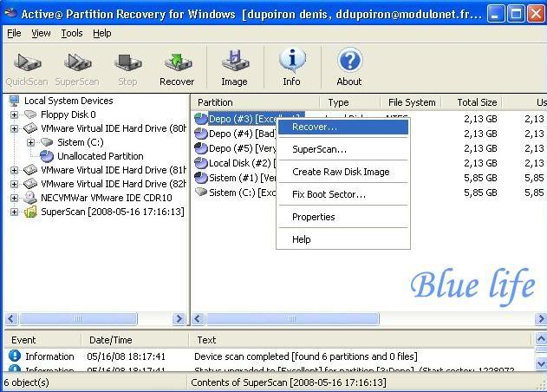Screen dimensions: 547x392
Task: Click the tree panel horizontal scrollbar thumb
Action: point(79,318)
